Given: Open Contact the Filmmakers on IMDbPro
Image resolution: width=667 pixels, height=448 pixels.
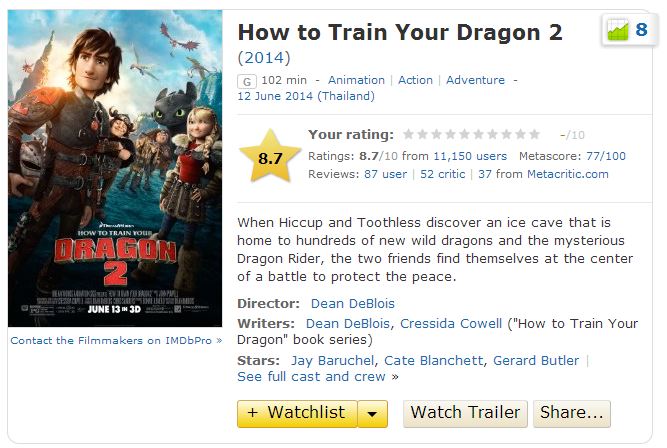Looking at the screenshot, I should (115, 341).
